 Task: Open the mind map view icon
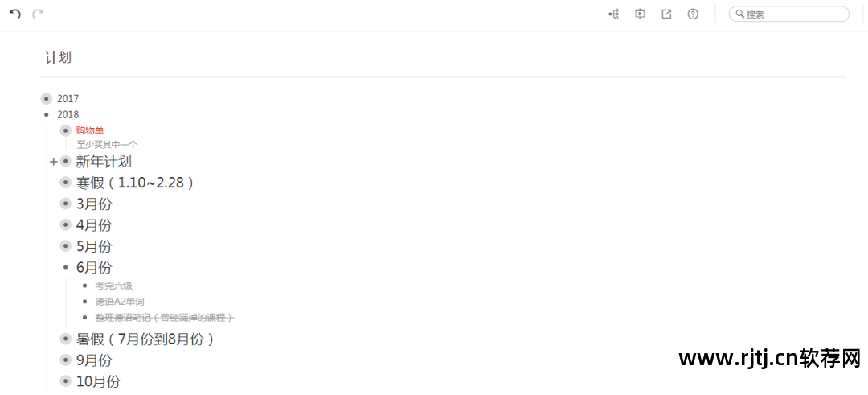pos(613,14)
